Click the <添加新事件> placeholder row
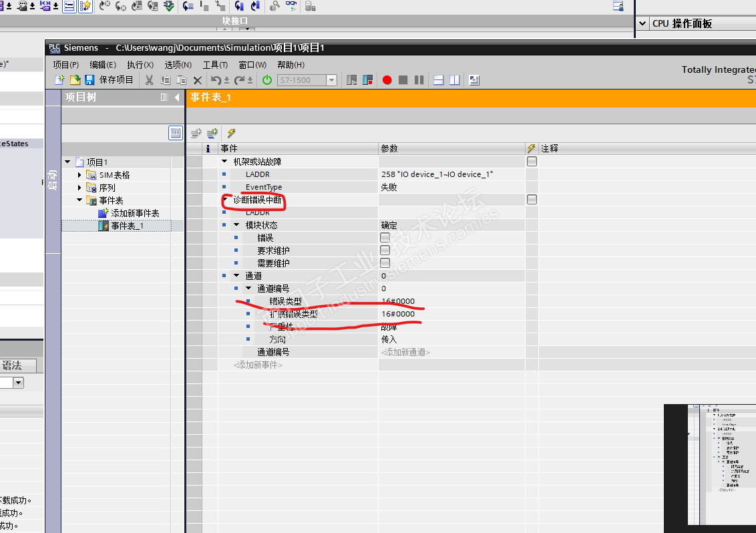756x533 pixels. (258, 365)
